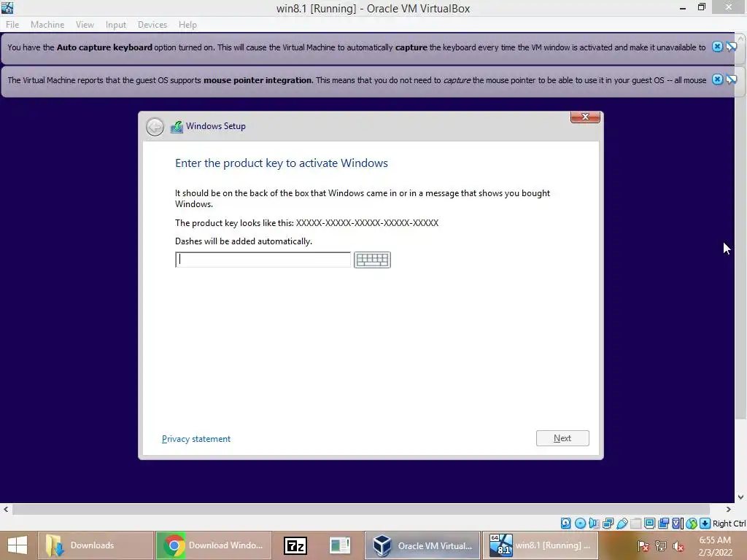747x560 pixels.
Task: Click the back arrow in Windows Setup
Action: (x=155, y=127)
